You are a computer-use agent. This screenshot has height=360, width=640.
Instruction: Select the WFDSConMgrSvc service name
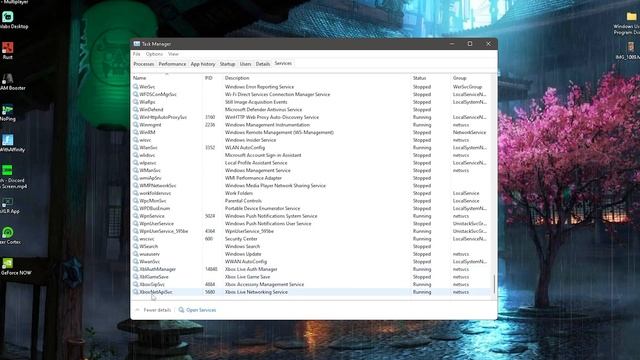click(x=158, y=94)
